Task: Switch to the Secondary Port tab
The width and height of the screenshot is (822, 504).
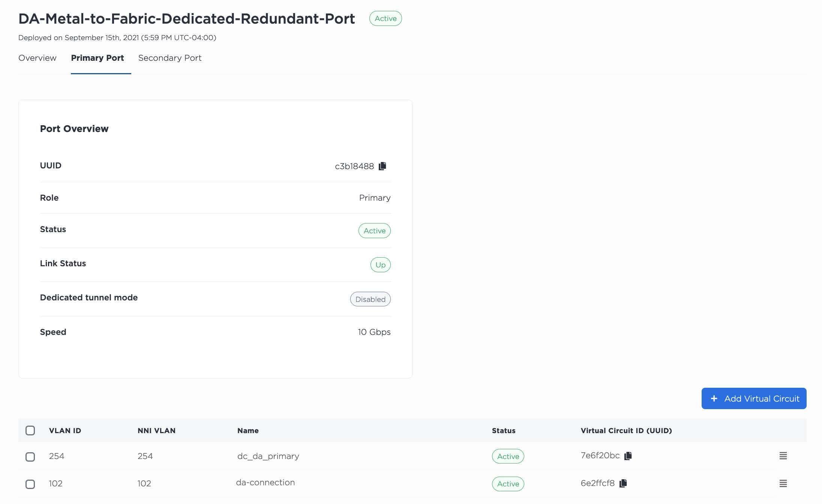Action: (170, 58)
